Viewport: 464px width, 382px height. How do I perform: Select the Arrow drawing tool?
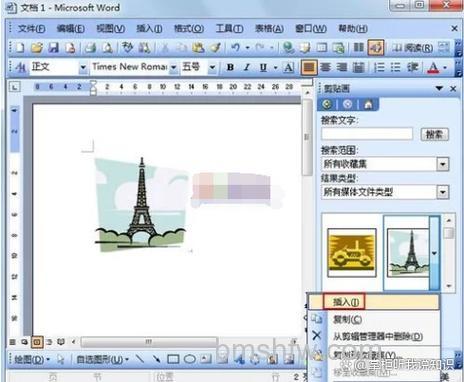coord(156,359)
